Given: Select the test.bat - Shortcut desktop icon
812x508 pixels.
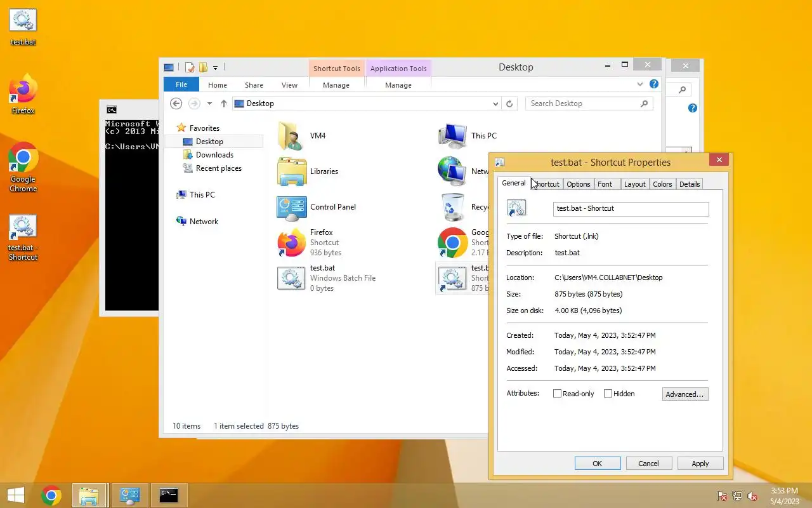Looking at the screenshot, I should tap(23, 237).
